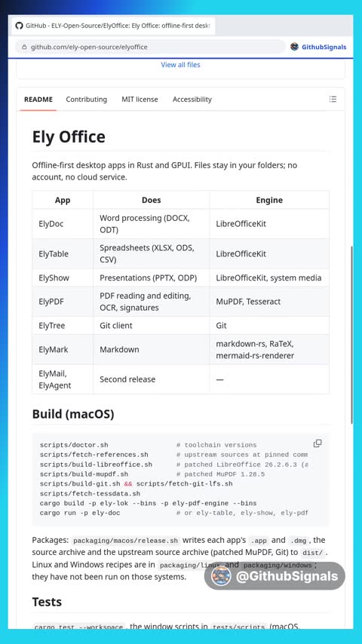Click the Word processing (DOCX, ODT) cell

pyautogui.click(x=151, y=224)
